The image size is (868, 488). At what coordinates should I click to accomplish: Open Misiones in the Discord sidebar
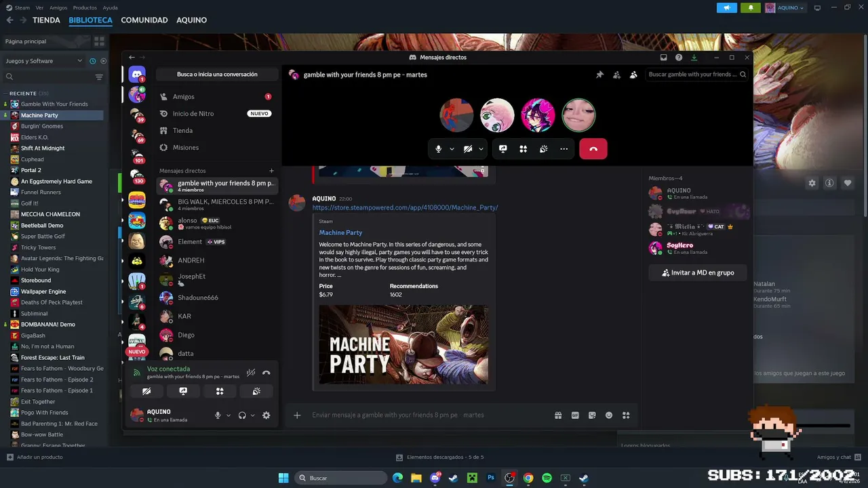217,148
